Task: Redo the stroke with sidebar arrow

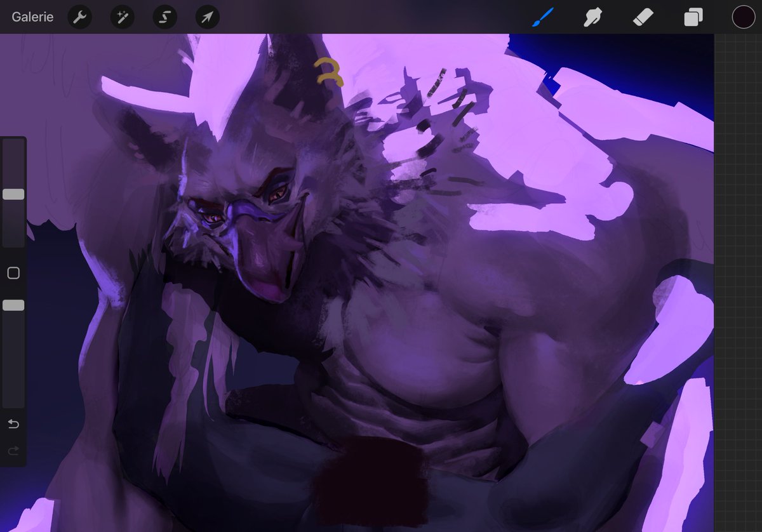Action: pyautogui.click(x=13, y=450)
